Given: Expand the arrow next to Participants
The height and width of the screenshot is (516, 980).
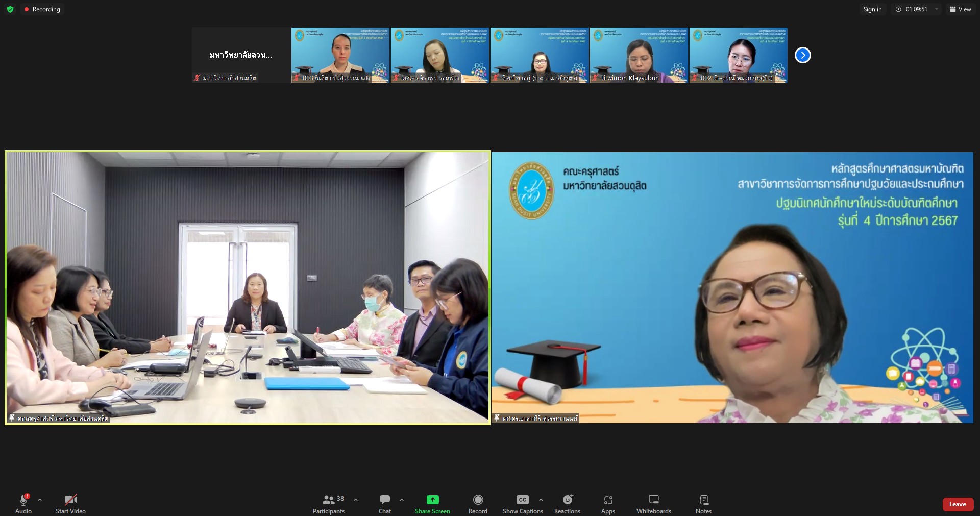Looking at the screenshot, I should coord(356,500).
